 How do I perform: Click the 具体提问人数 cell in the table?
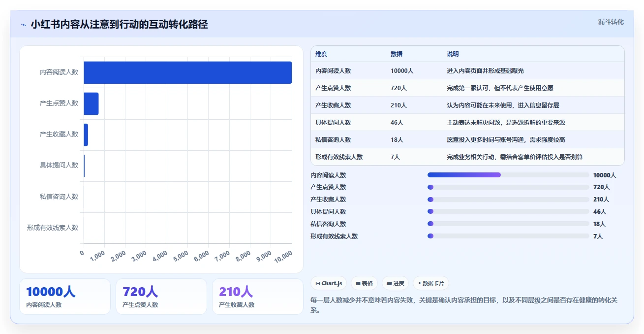pyautogui.click(x=333, y=123)
